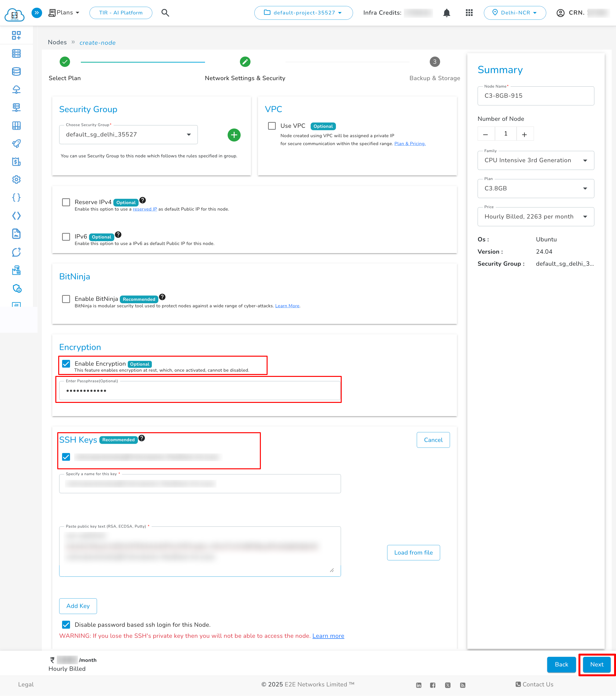616x696 pixels.
Task: Open billing section from the sidebar
Action: [x=16, y=162]
